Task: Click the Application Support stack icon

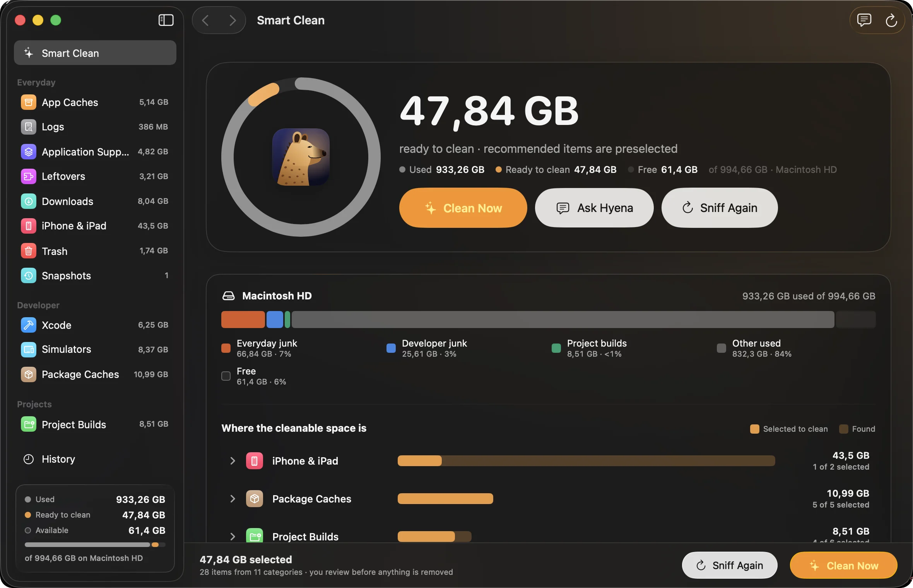Action: tap(29, 152)
